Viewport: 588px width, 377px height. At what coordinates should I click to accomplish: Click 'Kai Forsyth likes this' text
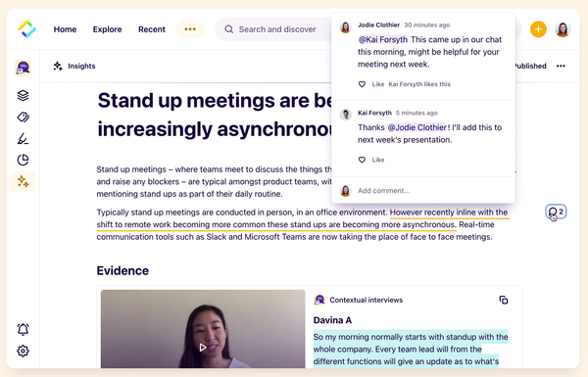(419, 84)
